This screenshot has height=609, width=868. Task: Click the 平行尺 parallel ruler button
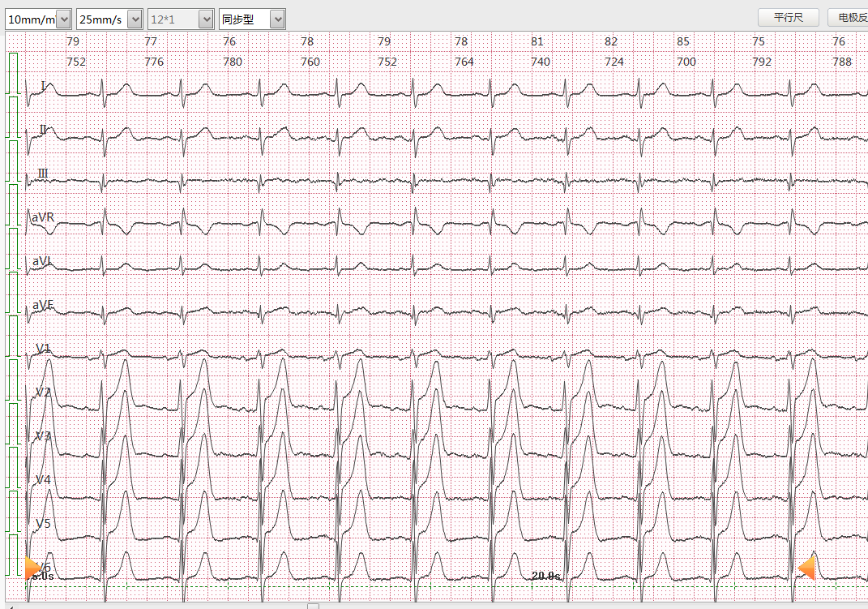(789, 17)
